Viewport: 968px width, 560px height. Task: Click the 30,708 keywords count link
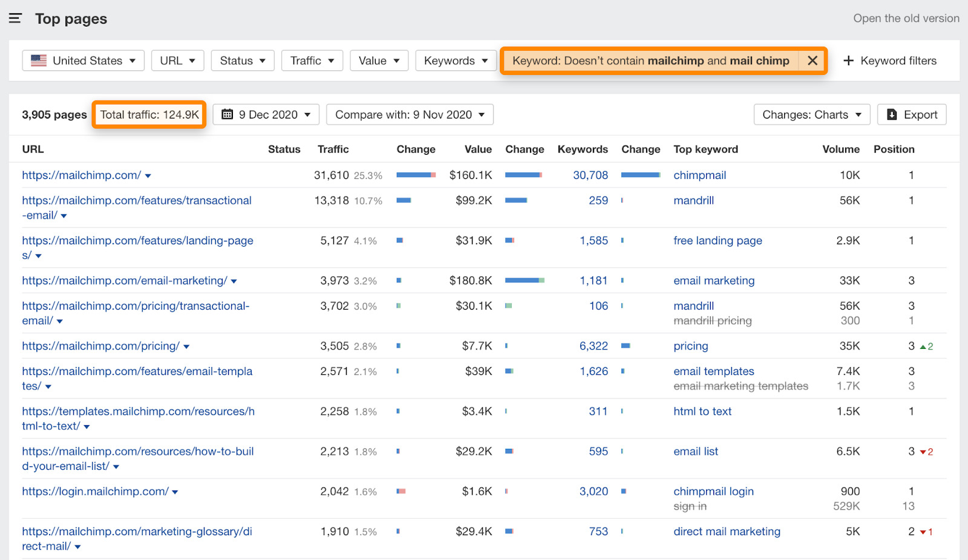pyautogui.click(x=590, y=175)
